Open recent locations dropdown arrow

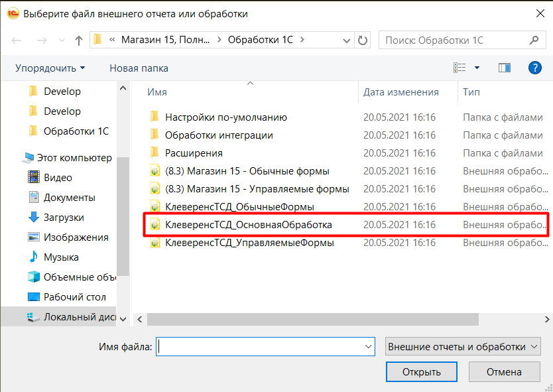[62, 40]
